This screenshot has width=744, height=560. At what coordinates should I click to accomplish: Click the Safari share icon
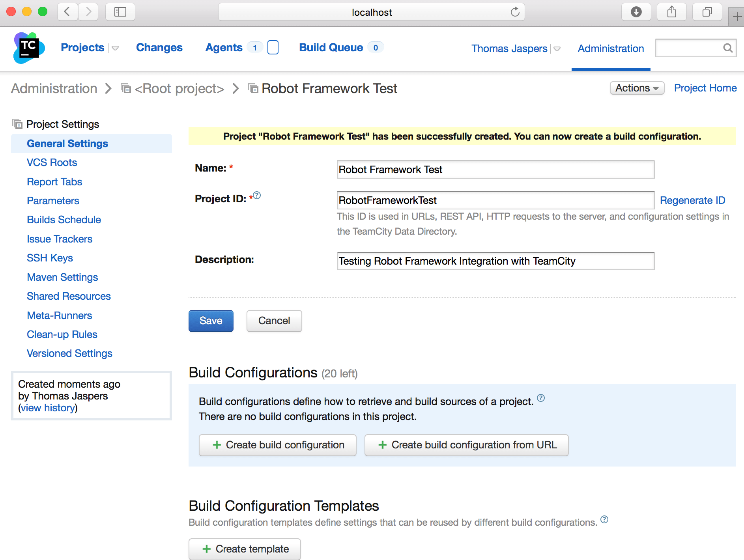click(x=671, y=12)
